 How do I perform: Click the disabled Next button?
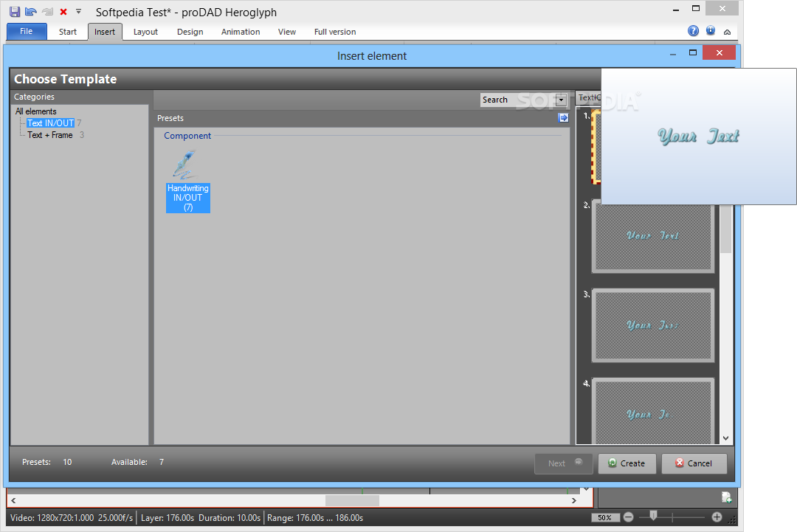(564, 463)
